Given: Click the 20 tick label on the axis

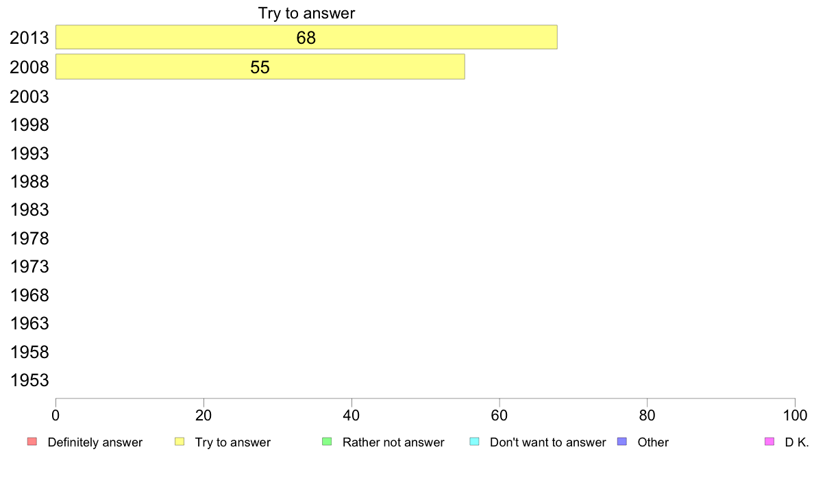Looking at the screenshot, I should (x=203, y=415).
